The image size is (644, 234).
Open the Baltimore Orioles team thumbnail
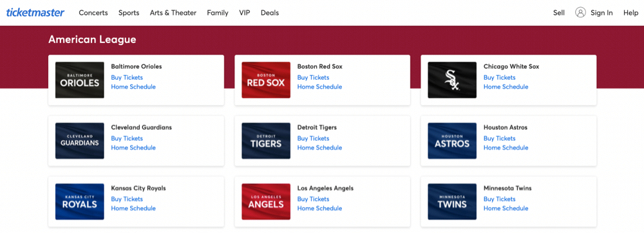point(80,80)
